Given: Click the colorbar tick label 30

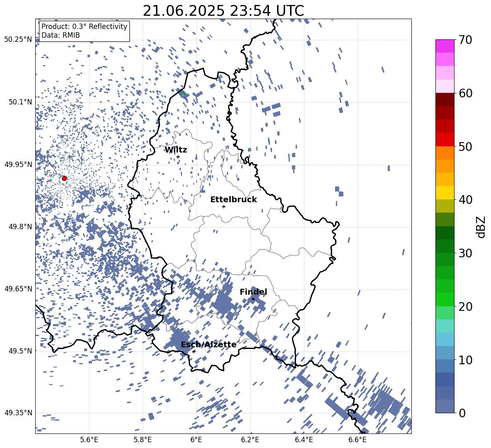Looking at the screenshot, I should 465,253.
